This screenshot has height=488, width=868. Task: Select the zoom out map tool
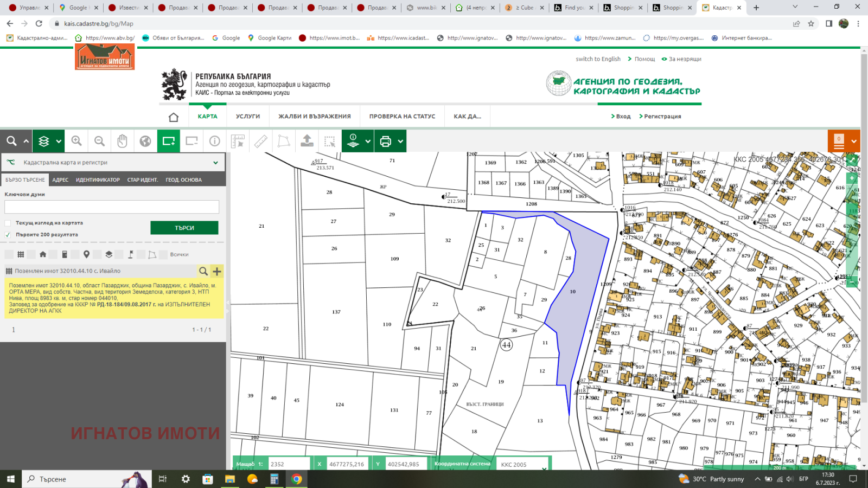click(x=99, y=141)
